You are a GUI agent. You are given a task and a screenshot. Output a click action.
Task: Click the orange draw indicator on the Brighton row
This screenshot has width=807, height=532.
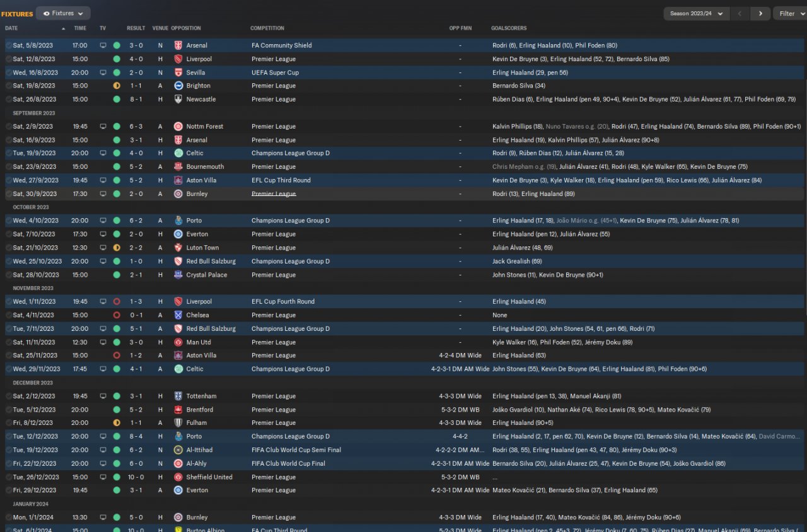(117, 86)
